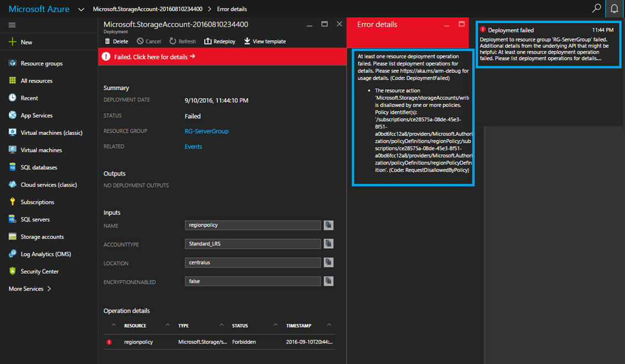Screen dimensions: 625x364
Task: Click the Microsoft Azure logo text
Action: (x=39, y=9)
